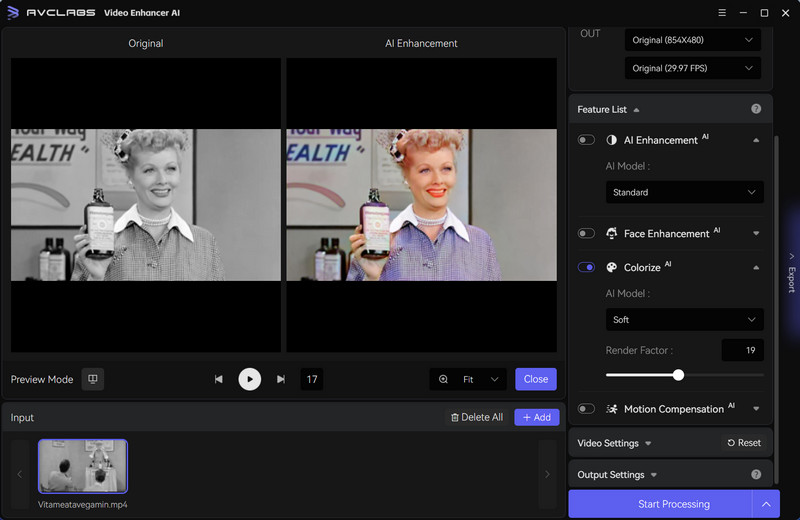Screen dimensions: 800x520
Task: Disable the Colorize toggle
Action: 586,267
